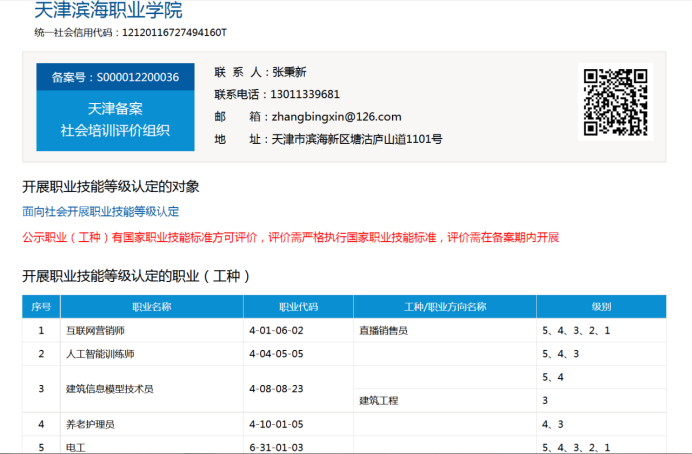Click the 工种/职业方向名称 column header
The width and height of the screenshot is (692, 454).
point(444,306)
